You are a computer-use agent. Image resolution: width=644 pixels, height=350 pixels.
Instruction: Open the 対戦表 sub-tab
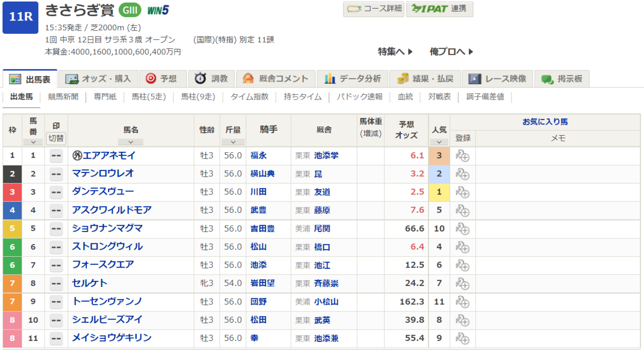(x=440, y=97)
